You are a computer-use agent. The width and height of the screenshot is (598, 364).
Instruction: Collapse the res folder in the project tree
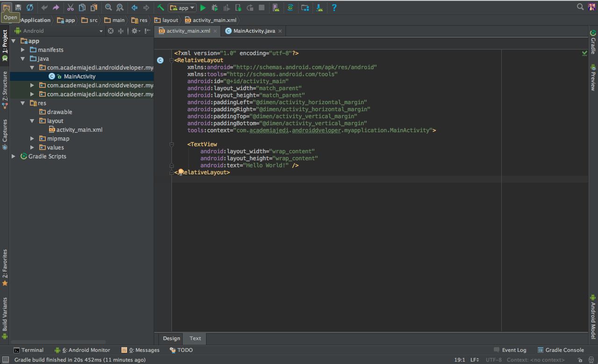pos(22,103)
